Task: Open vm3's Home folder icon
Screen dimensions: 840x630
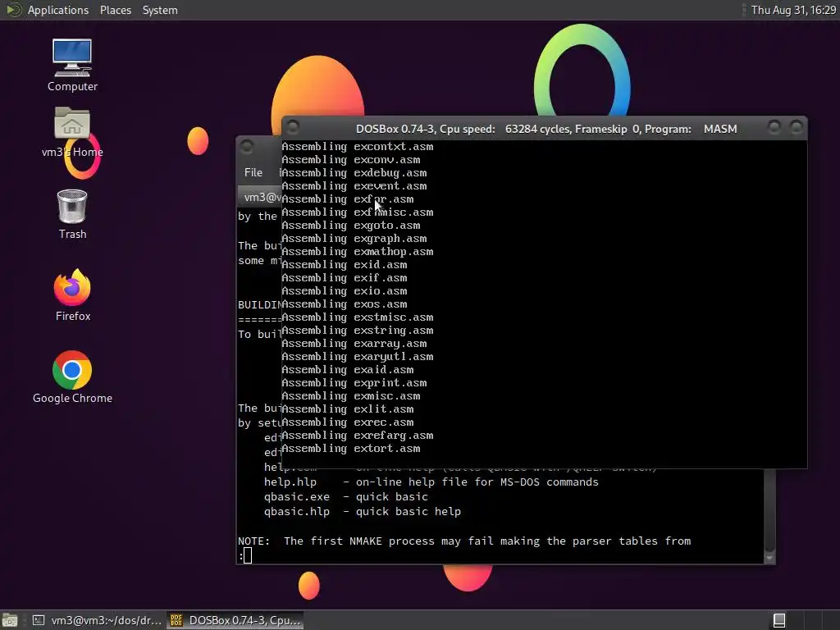Action: pos(72,132)
